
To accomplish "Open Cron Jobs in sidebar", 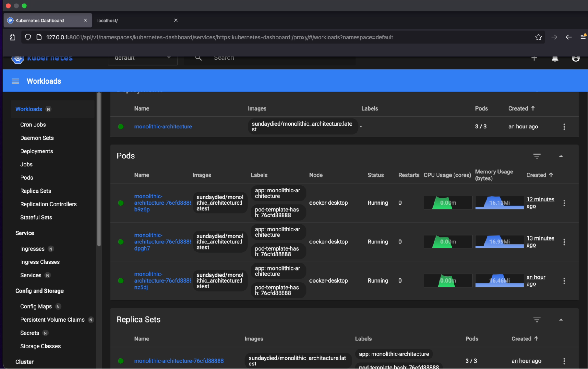I will click(x=33, y=125).
